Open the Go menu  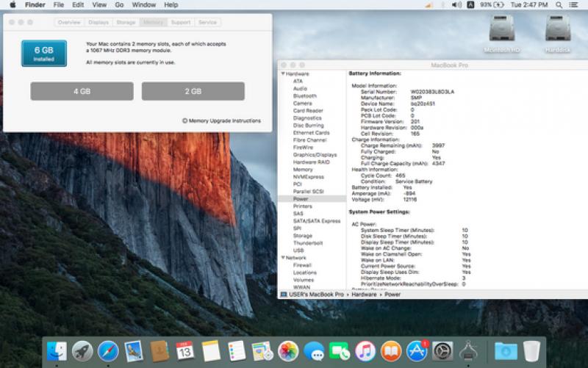tap(119, 5)
